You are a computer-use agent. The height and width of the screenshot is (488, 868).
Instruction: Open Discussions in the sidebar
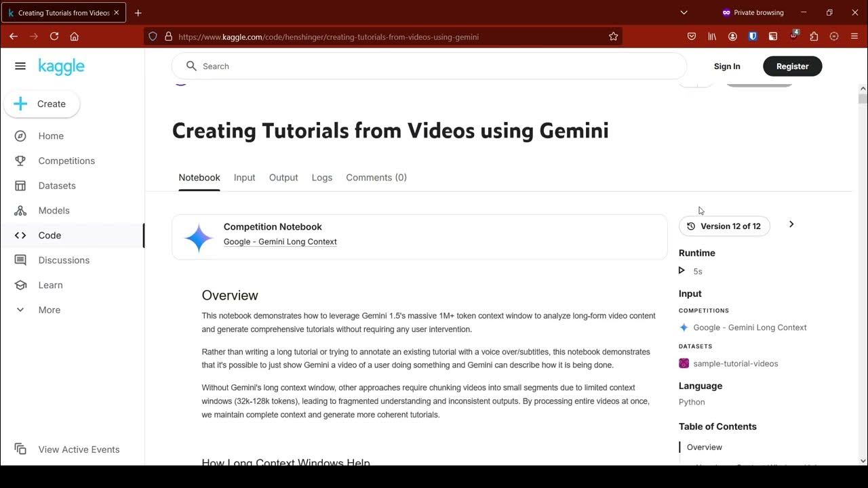64,260
